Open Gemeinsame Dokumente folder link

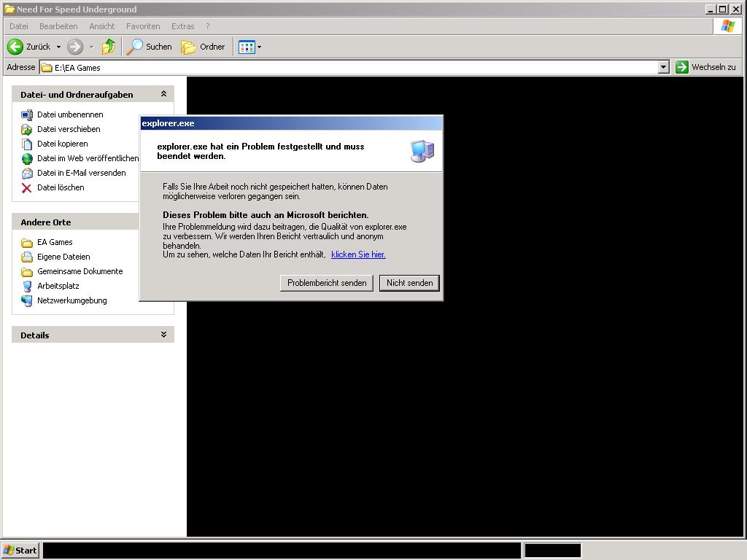point(80,271)
